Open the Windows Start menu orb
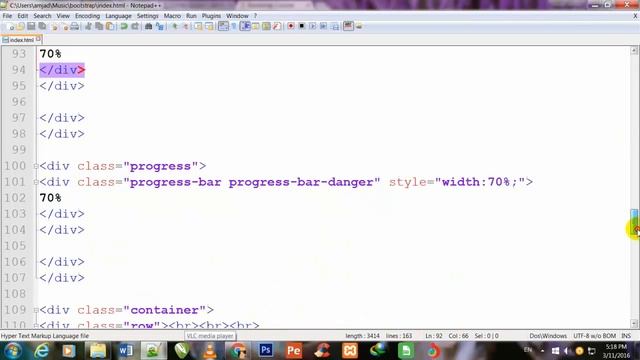Image resolution: width=640 pixels, height=360 pixels. [x=13, y=351]
